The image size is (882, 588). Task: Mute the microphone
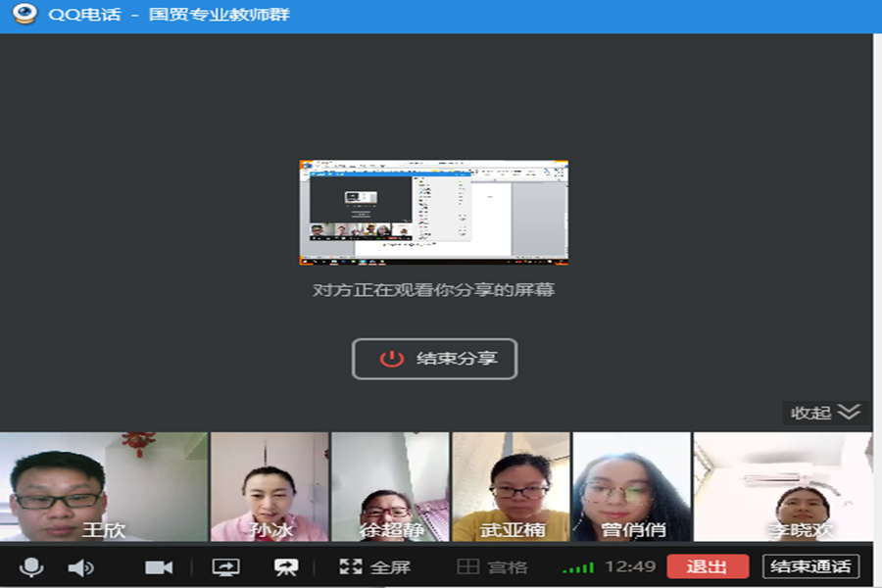[x=31, y=566]
